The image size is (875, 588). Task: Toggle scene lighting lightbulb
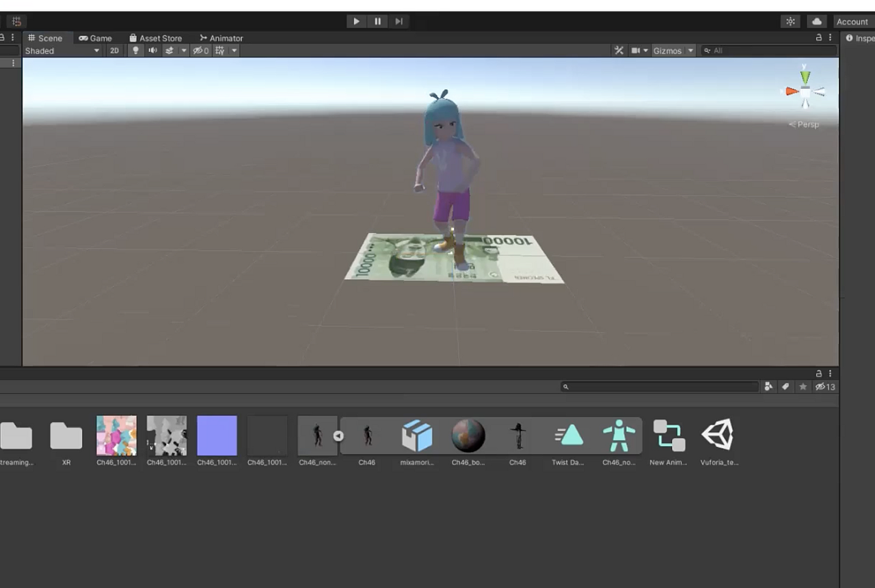pos(135,51)
